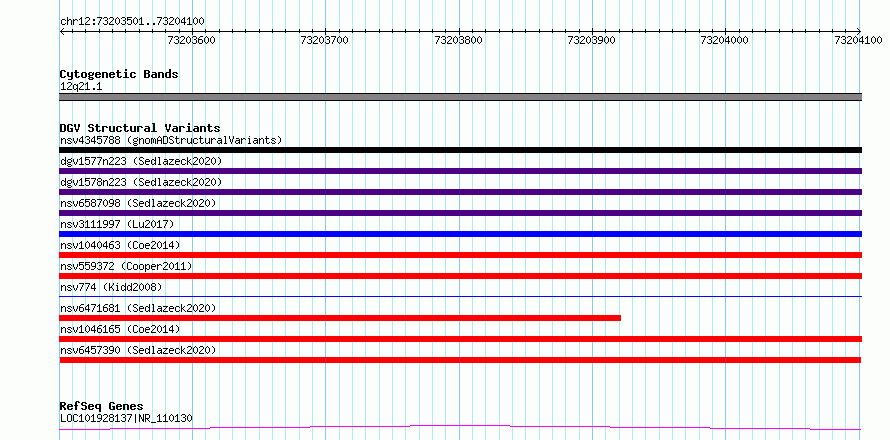
Task: Click the red nsv559372 variant bar
Action: coord(460,276)
